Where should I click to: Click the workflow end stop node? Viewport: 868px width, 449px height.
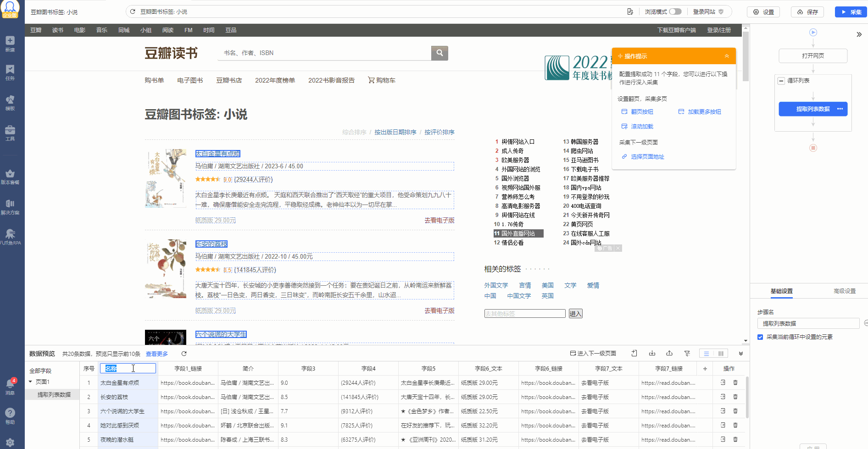813,148
